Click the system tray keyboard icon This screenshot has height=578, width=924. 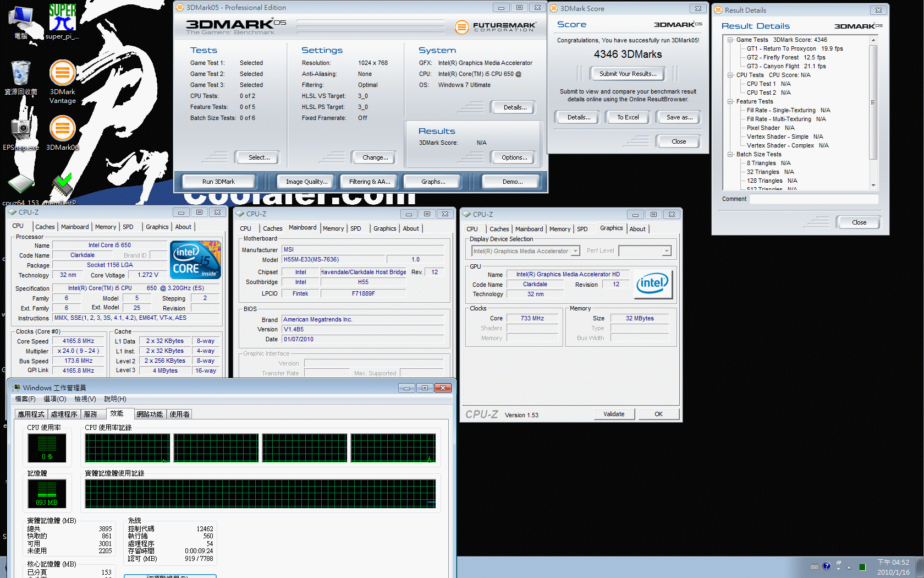[815, 566]
